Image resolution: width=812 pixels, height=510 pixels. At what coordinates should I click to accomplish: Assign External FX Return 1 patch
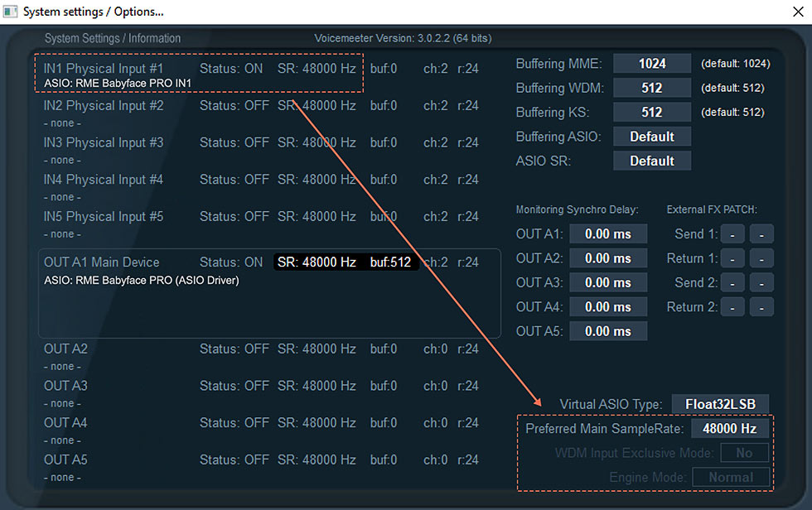coord(732,257)
